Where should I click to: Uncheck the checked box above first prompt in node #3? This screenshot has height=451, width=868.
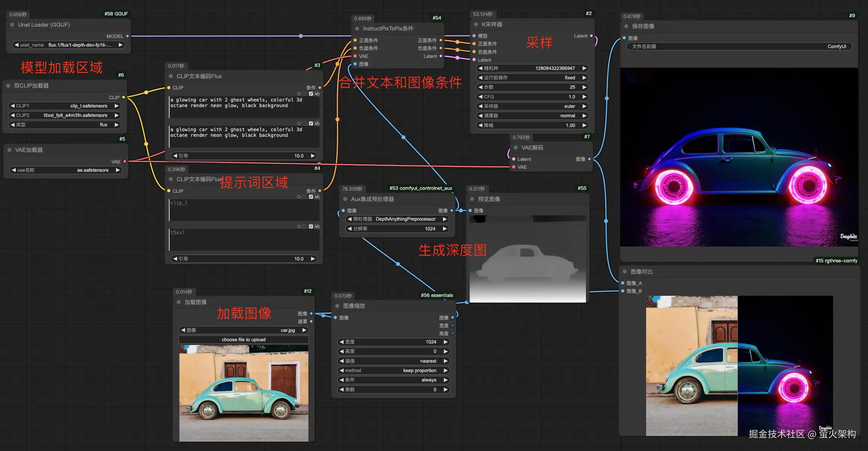click(311, 94)
